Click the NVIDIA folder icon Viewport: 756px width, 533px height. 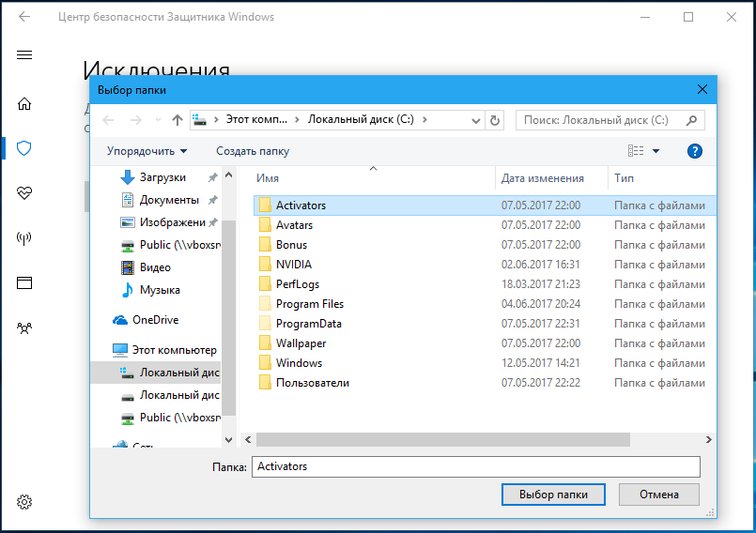coord(265,265)
